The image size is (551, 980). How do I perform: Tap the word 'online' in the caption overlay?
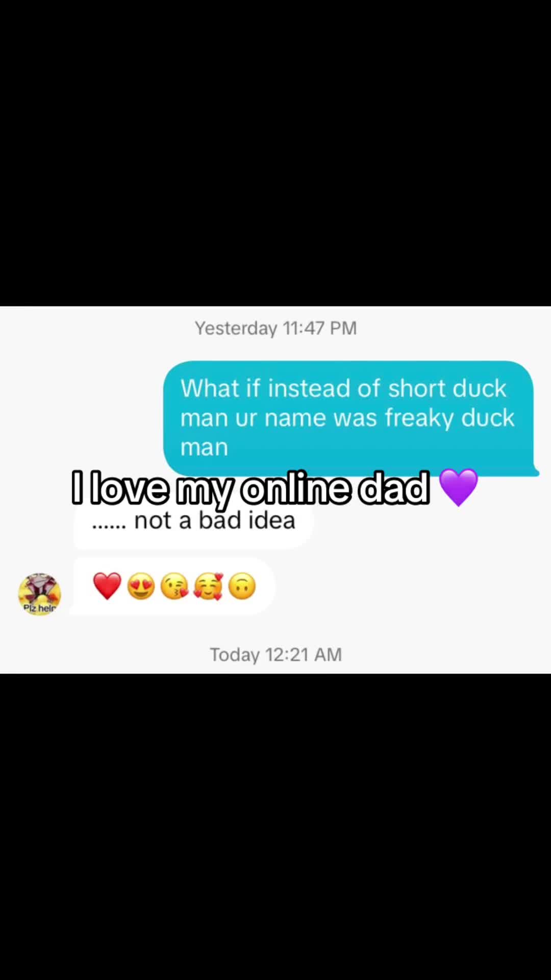[296, 488]
